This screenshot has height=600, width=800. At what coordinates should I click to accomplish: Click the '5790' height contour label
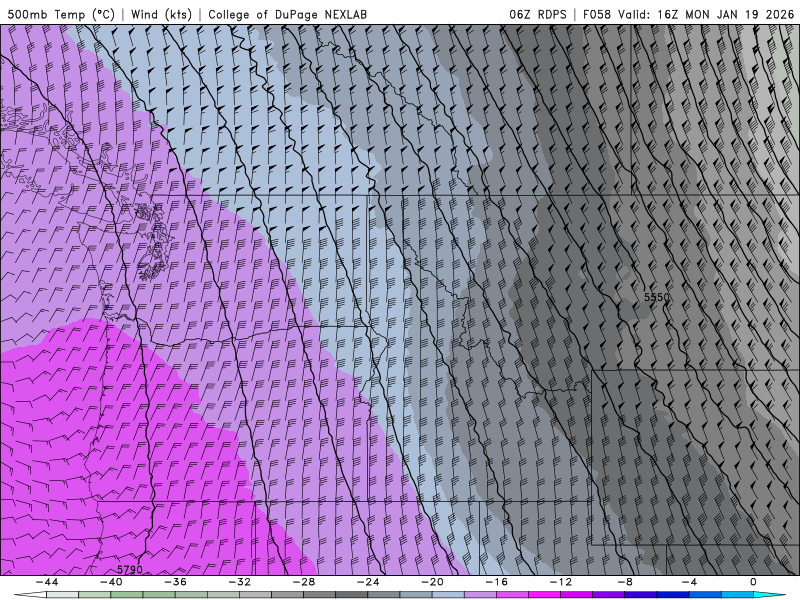(130, 569)
